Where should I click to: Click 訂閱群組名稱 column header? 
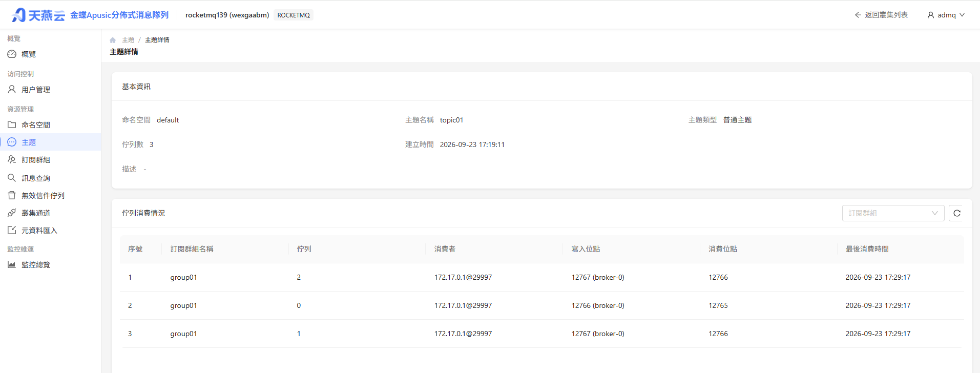tap(192, 249)
